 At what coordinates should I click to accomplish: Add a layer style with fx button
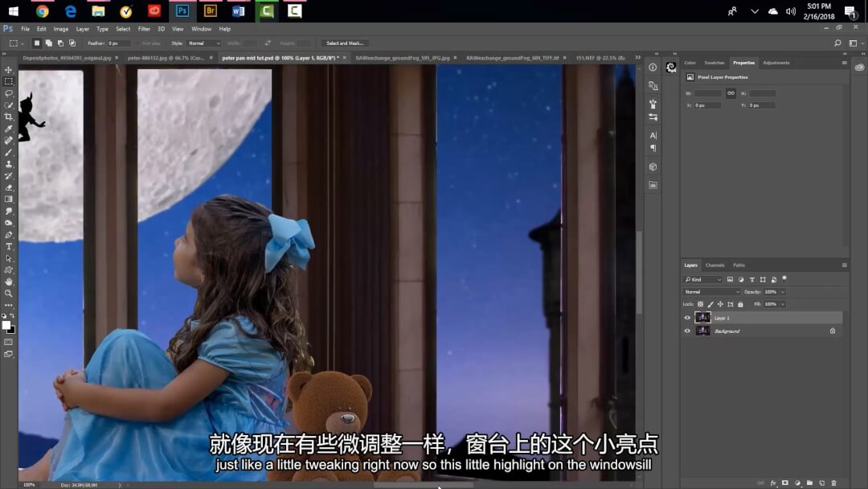[773, 483]
